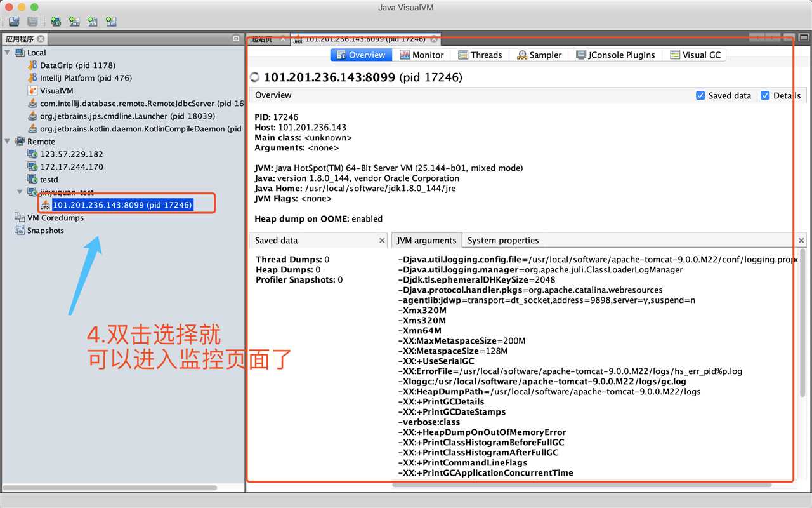Switch to System properties tab
Viewport: 812px width, 508px height.
[x=503, y=241]
